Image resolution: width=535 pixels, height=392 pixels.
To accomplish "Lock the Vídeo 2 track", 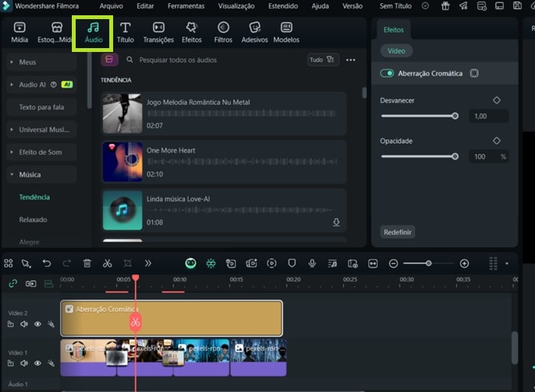I will 11,324.
